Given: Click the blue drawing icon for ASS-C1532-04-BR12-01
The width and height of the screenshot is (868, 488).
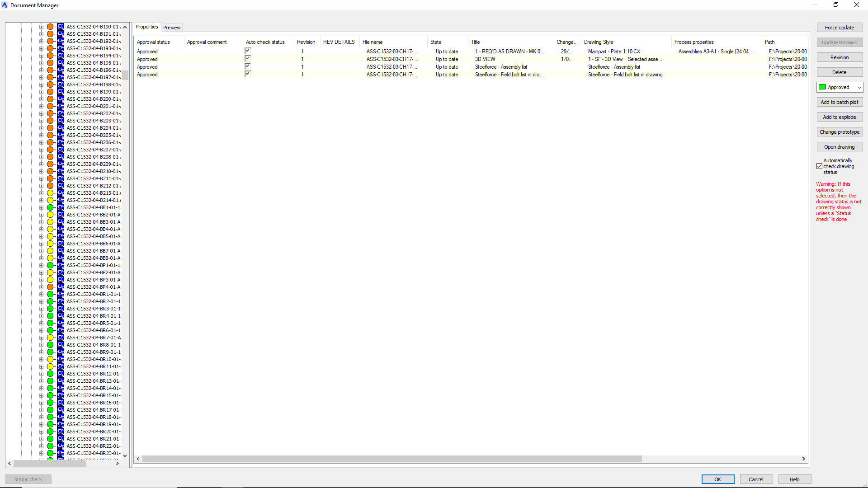Looking at the screenshot, I should [x=61, y=374].
